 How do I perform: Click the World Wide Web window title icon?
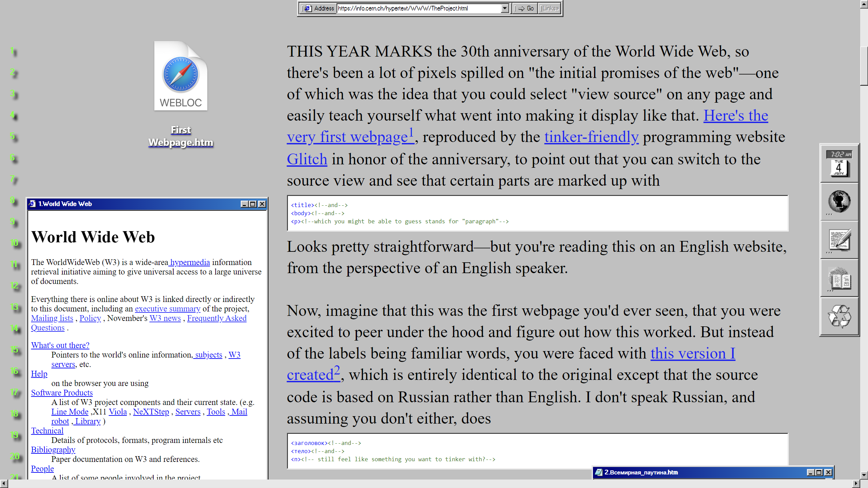pyautogui.click(x=33, y=204)
